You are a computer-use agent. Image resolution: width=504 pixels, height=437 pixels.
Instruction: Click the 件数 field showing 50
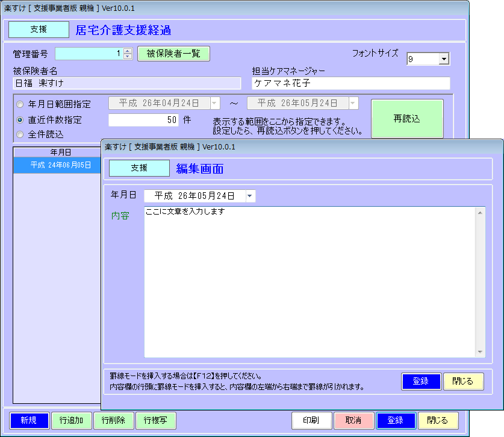(x=143, y=120)
